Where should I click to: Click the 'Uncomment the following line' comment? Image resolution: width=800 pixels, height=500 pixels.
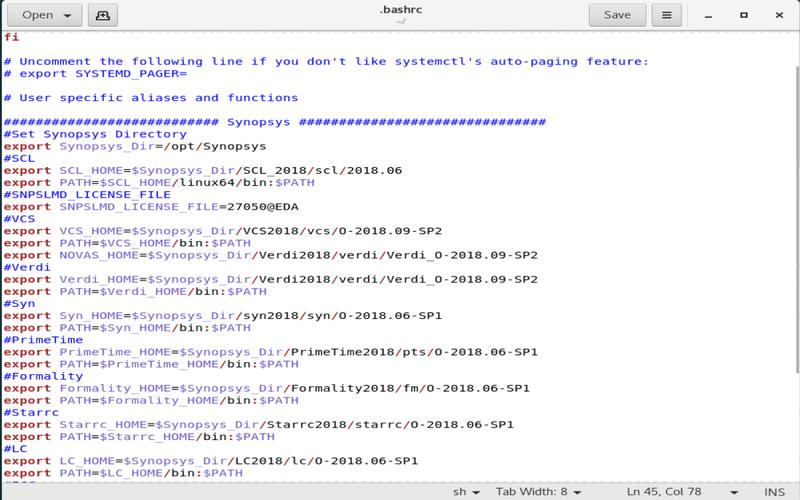coord(327,61)
